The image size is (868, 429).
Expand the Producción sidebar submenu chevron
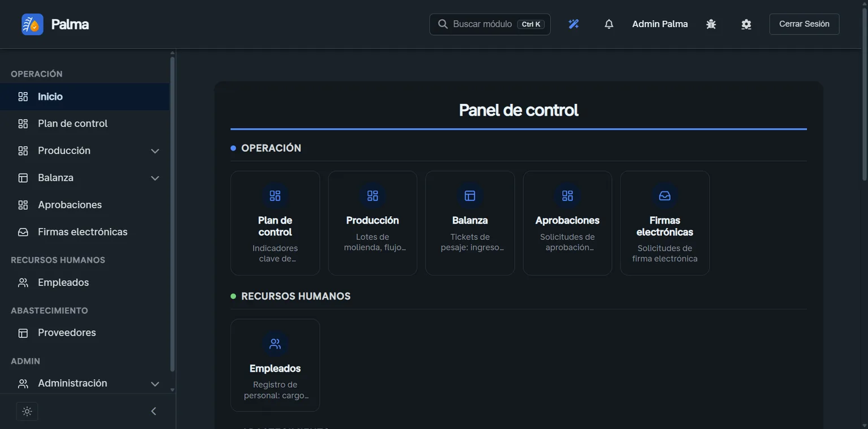click(x=155, y=151)
